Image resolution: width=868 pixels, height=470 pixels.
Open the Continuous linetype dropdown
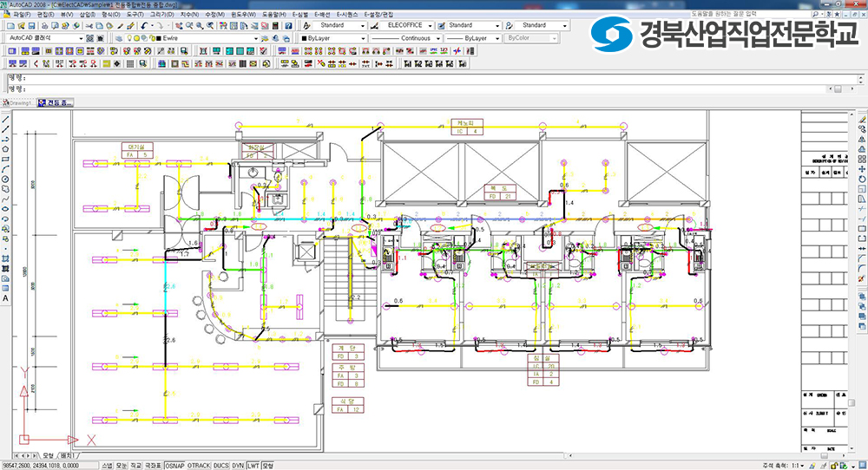point(405,39)
